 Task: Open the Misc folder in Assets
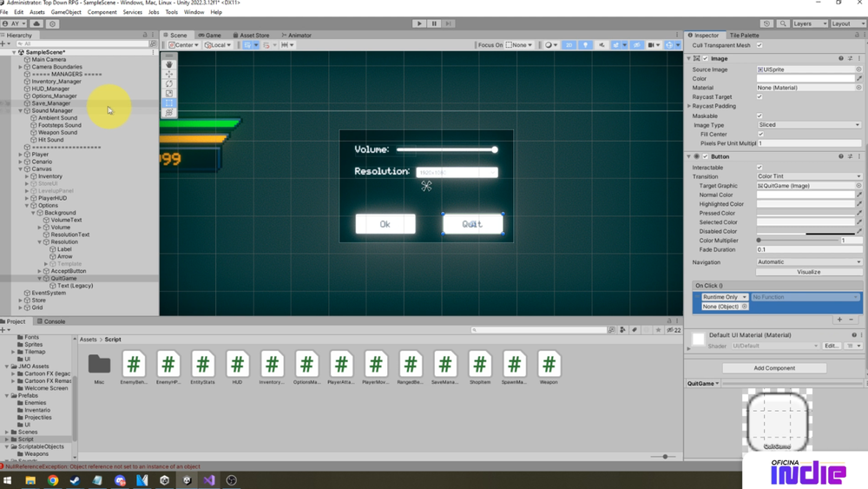[x=99, y=368]
